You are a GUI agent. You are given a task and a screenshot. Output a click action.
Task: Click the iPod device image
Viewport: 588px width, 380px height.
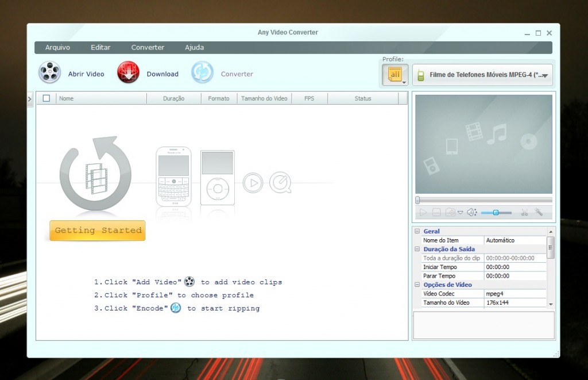pos(218,178)
